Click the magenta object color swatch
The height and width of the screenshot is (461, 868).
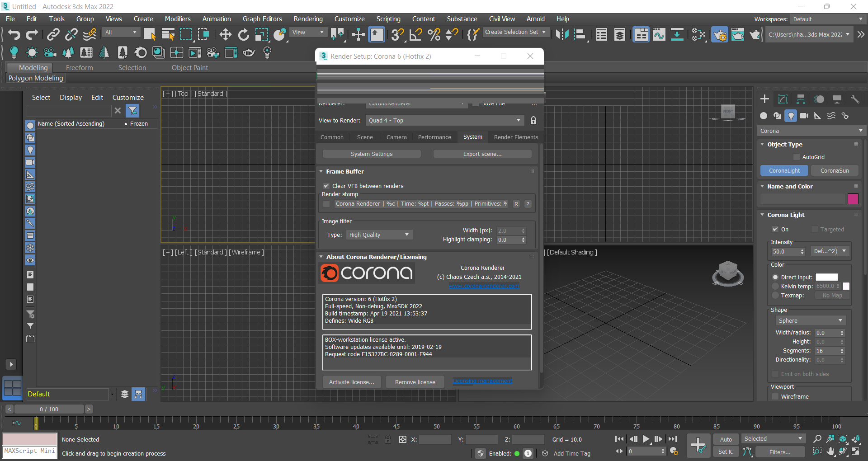[x=853, y=199]
